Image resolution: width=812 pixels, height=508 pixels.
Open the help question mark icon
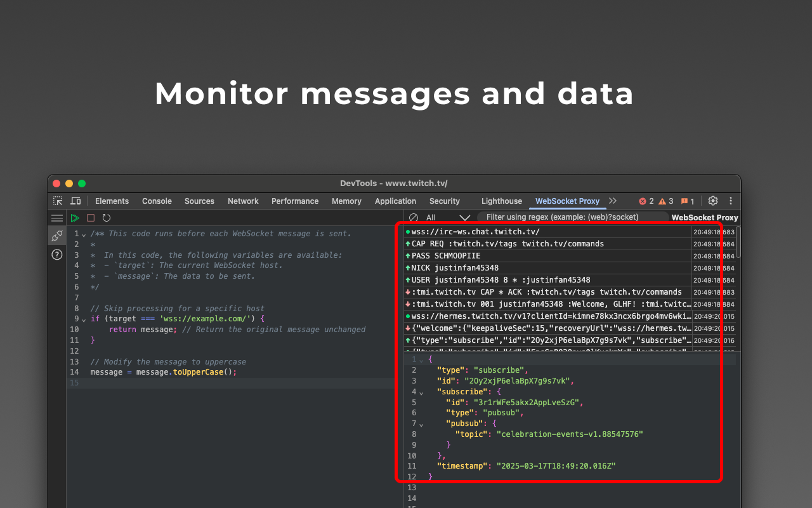pyautogui.click(x=57, y=255)
